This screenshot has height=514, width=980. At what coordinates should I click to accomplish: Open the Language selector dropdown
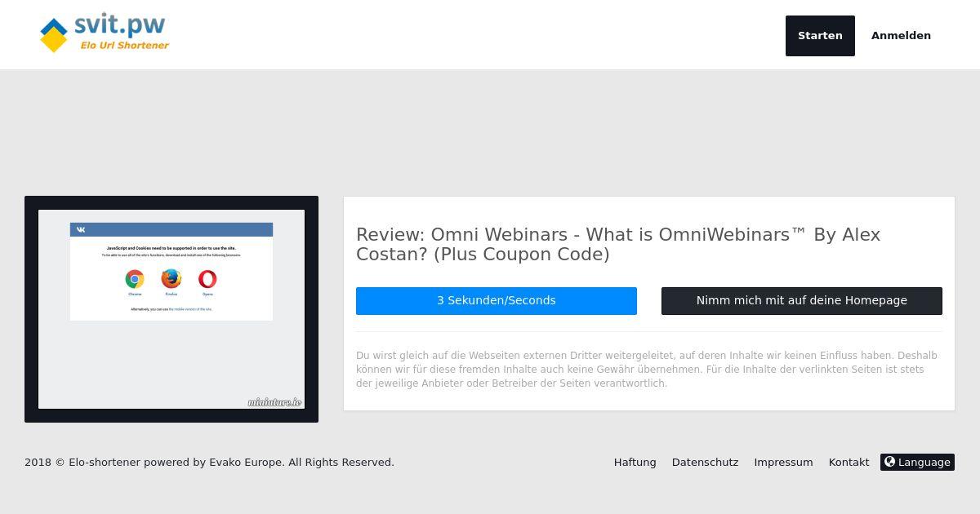click(917, 462)
